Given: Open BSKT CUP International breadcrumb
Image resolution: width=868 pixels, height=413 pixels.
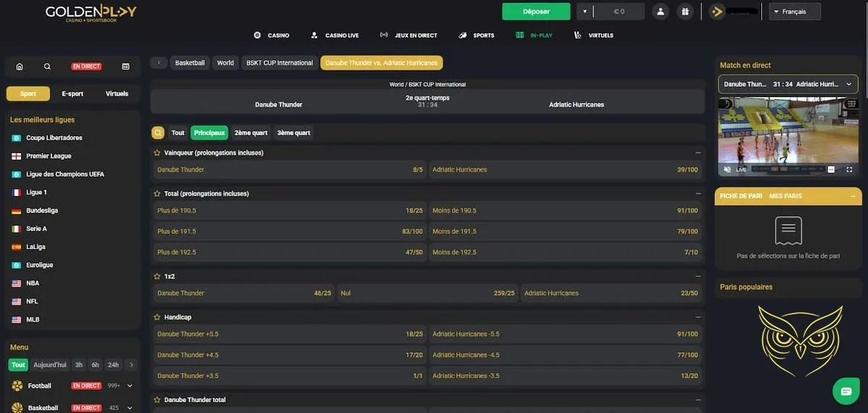Looking at the screenshot, I should [x=280, y=62].
